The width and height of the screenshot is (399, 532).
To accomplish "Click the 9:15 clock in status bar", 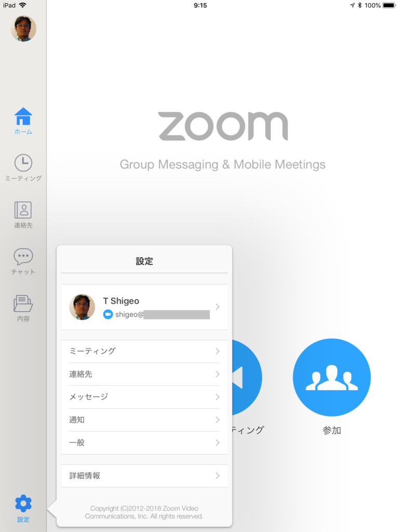I will [200, 5].
